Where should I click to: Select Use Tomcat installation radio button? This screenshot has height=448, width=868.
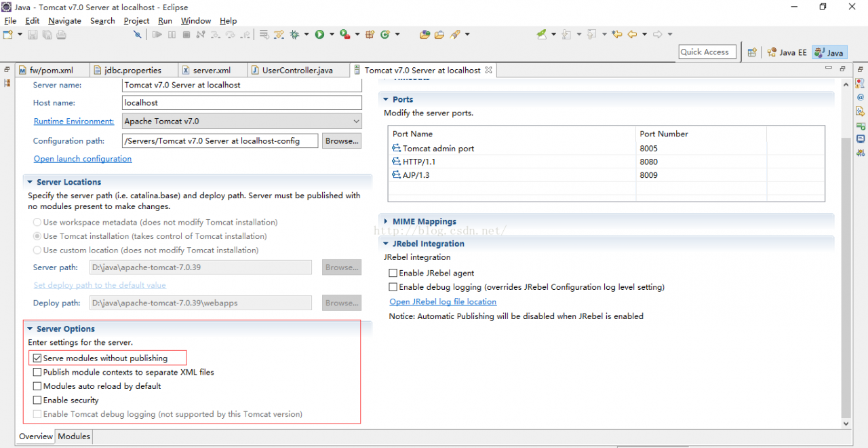pyautogui.click(x=37, y=236)
